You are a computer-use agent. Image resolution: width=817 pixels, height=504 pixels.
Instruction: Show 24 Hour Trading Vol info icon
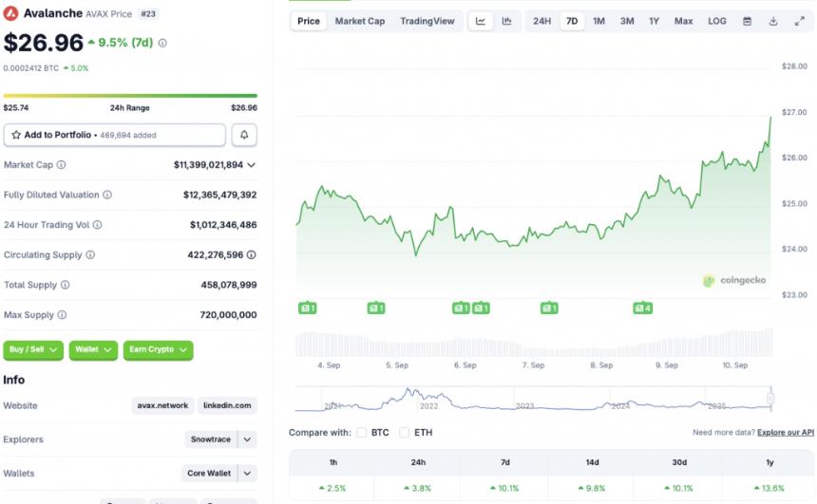point(98,225)
